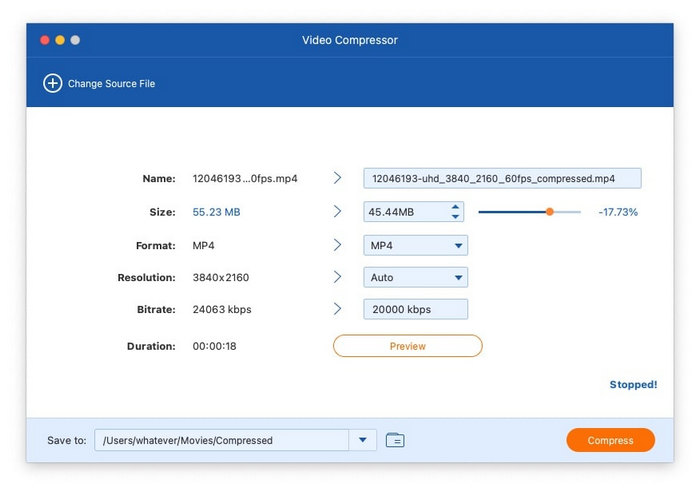Click the arrow icon next to Name

(x=337, y=178)
